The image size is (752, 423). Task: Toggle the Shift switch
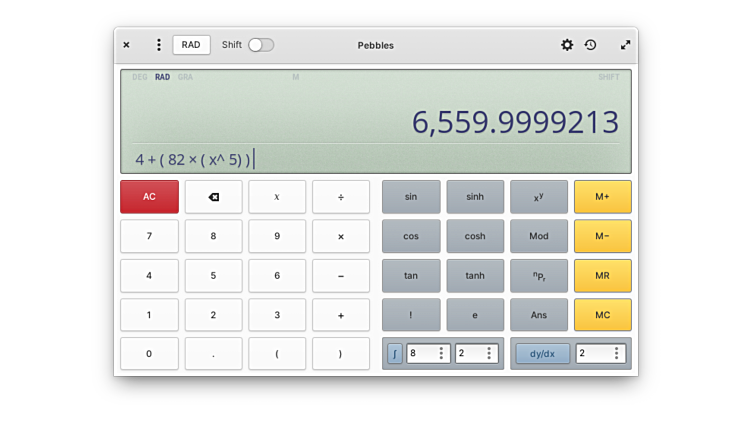point(260,45)
